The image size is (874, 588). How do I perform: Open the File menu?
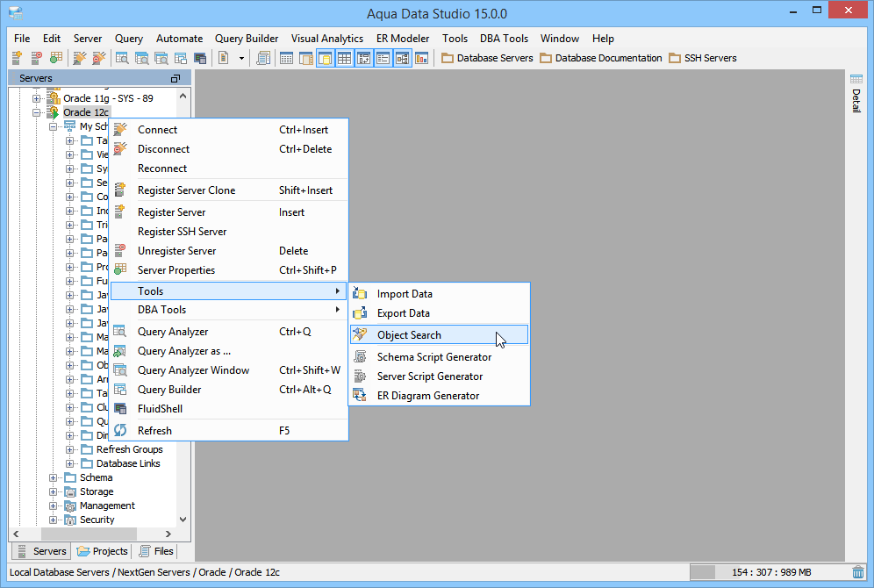click(22, 39)
